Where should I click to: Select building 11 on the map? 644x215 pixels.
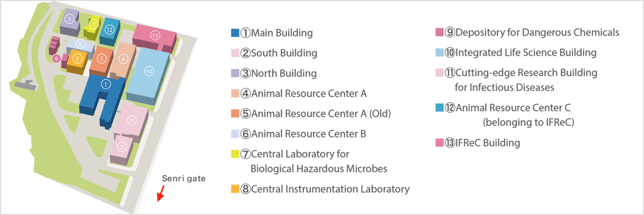130,121
